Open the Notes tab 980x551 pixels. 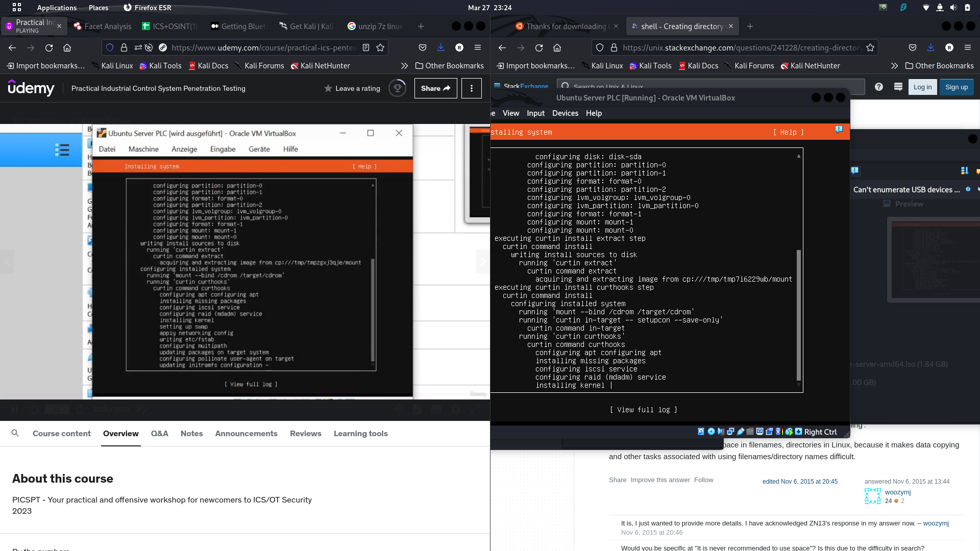(191, 433)
